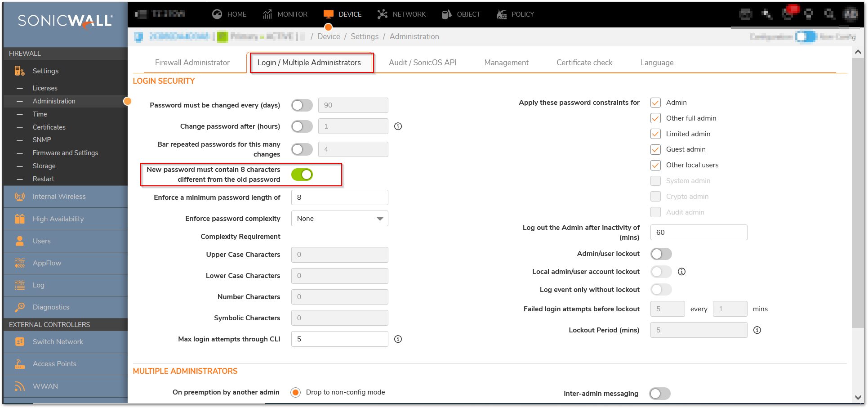Click the AppFlow sidebar icon
The width and height of the screenshot is (868, 408).
(x=19, y=263)
